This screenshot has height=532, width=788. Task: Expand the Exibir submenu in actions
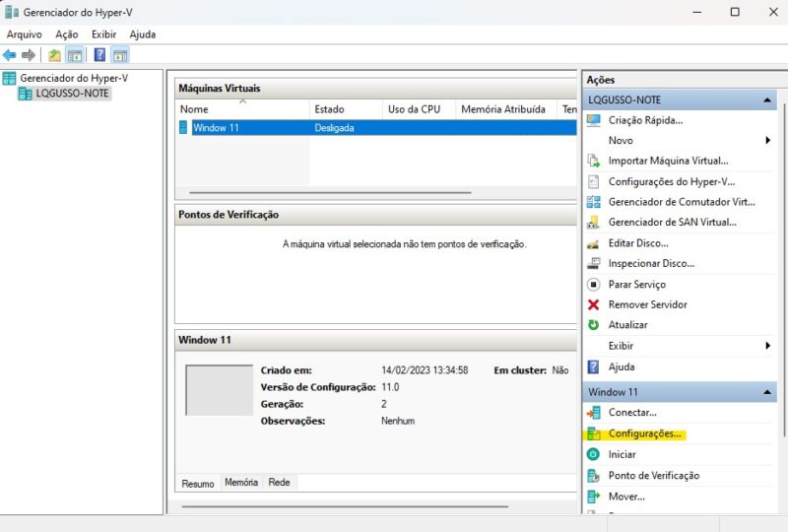[x=767, y=346]
